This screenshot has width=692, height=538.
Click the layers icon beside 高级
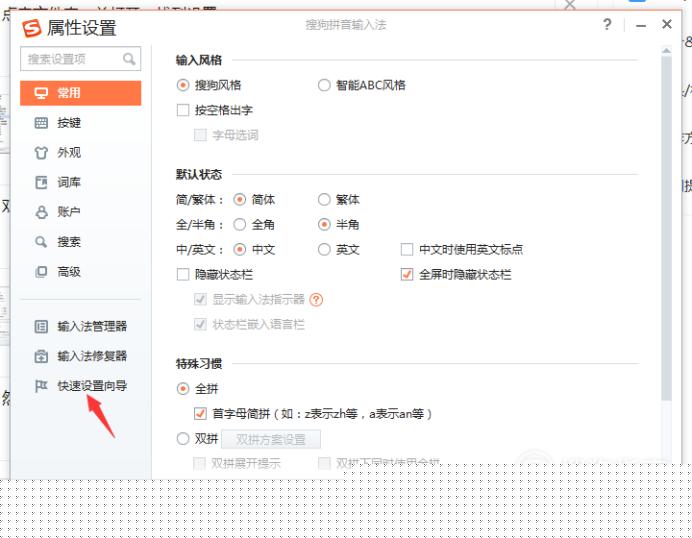[x=41, y=271]
